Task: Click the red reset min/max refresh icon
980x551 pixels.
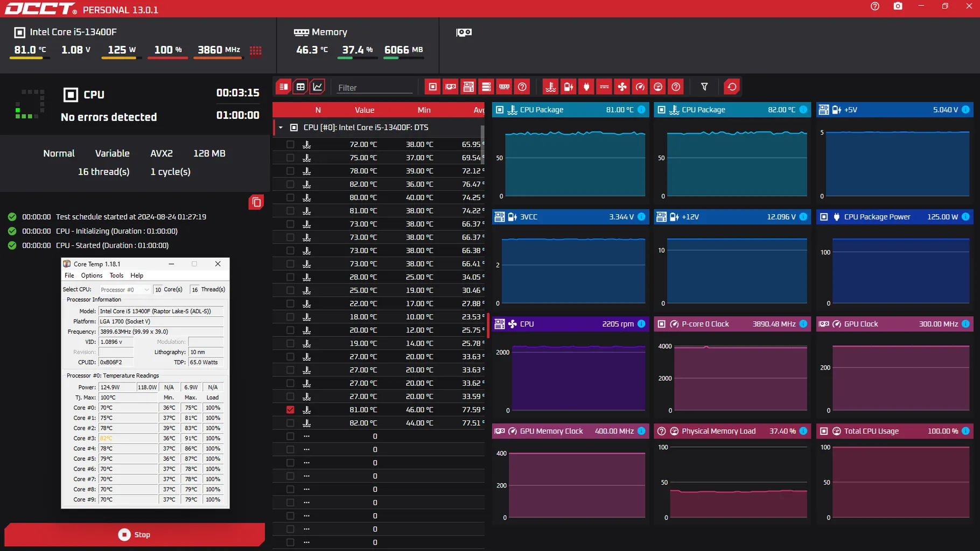Action: tap(732, 87)
